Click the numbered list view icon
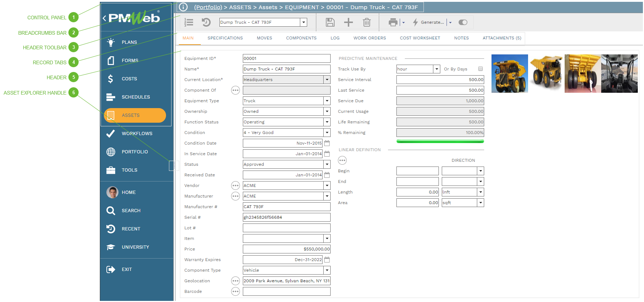Screen dimensions: 644x302 [189, 22]
